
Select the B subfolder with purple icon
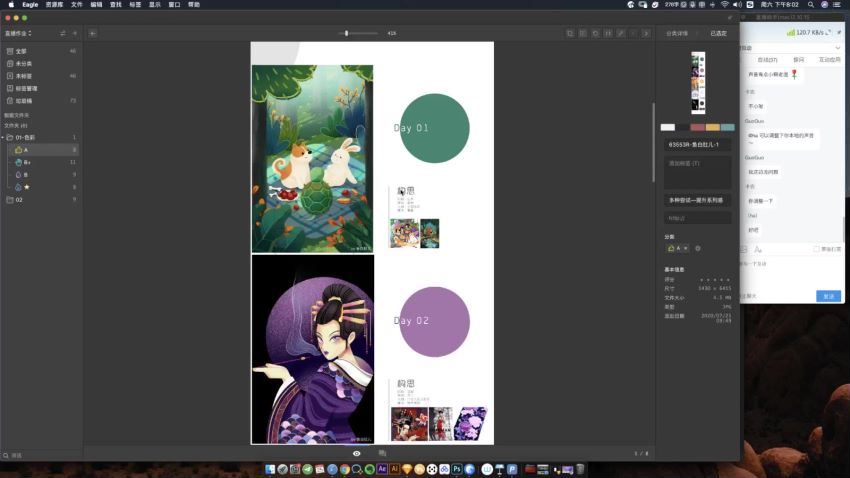coord(43,175)
